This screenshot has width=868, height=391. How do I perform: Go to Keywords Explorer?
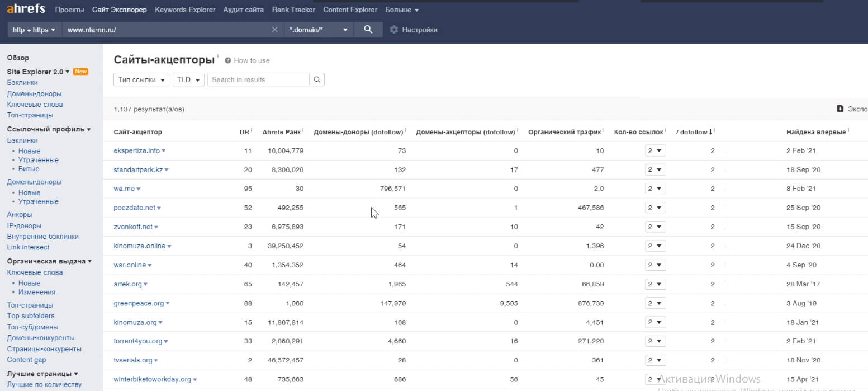[185, 10]
